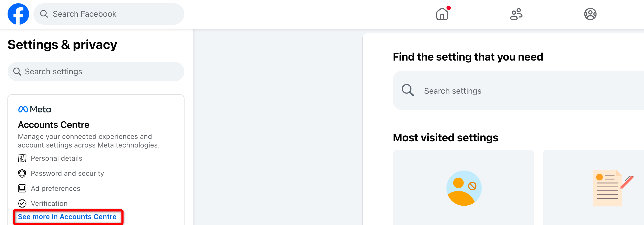Open Ad preferences
The image size is (644, 225).
56,188
